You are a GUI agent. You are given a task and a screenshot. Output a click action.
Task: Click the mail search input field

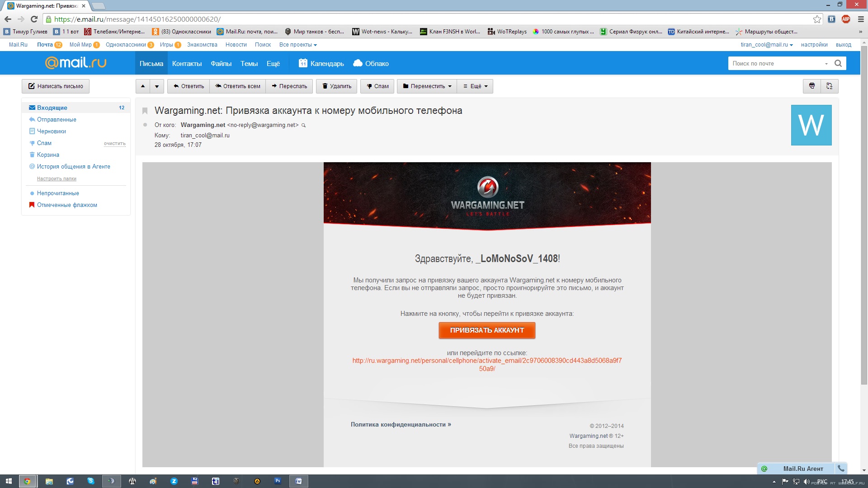click(x=775, y=63)
